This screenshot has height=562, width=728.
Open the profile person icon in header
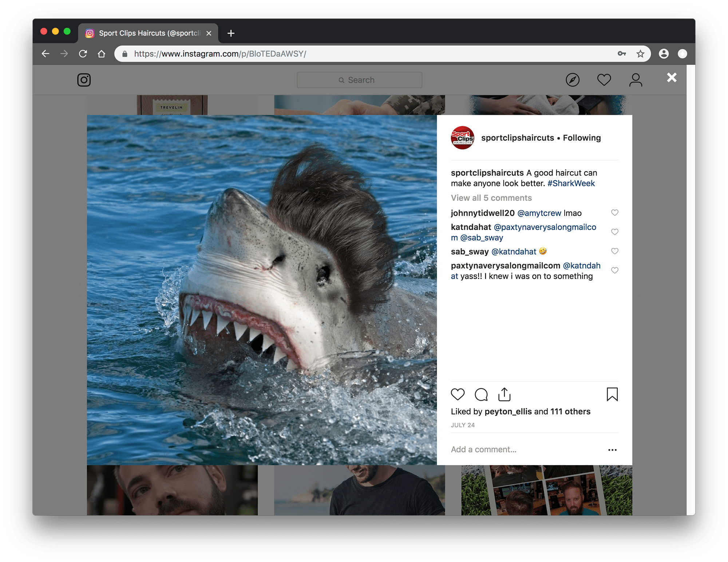[x=636, y=80]
